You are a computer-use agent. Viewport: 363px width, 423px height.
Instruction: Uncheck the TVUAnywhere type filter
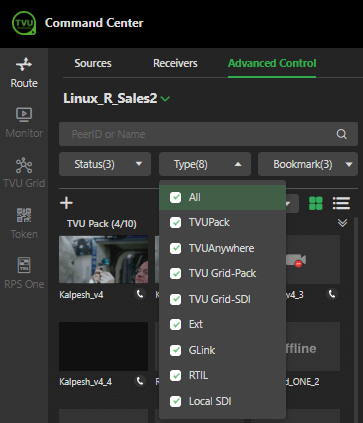[175, 248]
